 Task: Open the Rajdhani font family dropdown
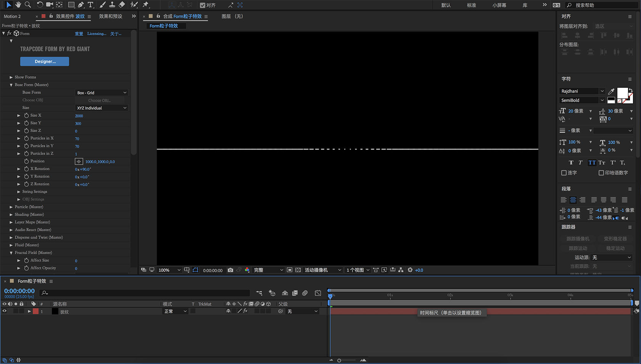pyautogui.click(x=582, y=91)
